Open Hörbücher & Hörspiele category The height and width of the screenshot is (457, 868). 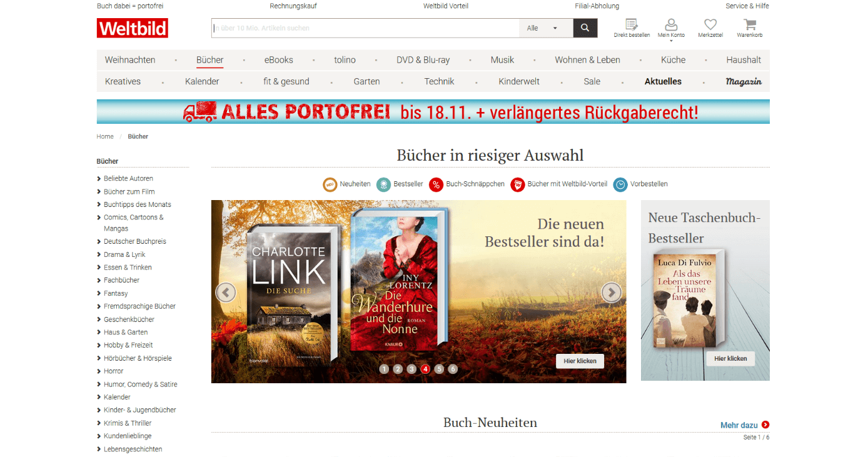tap(138, 358)
